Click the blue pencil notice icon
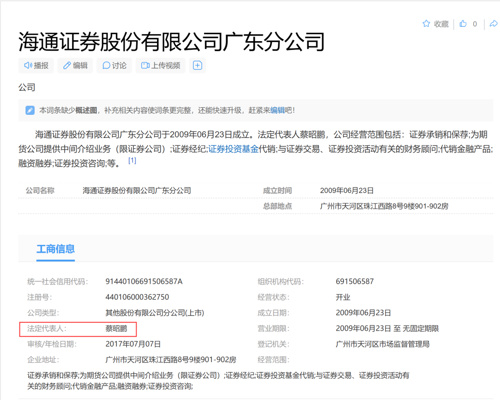Image resolution: width=500 pixels, height=400 pixels. (30, 110)
